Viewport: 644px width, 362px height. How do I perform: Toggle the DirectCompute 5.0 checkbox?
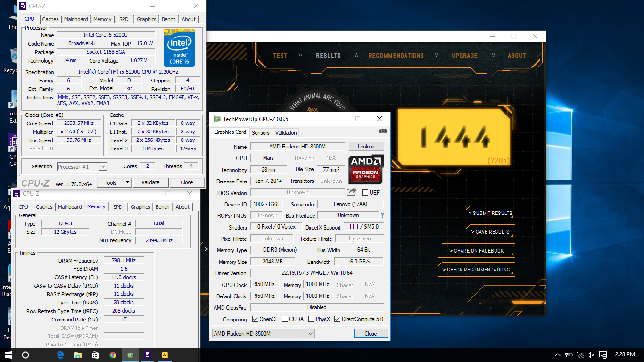(x=337, y=319)
